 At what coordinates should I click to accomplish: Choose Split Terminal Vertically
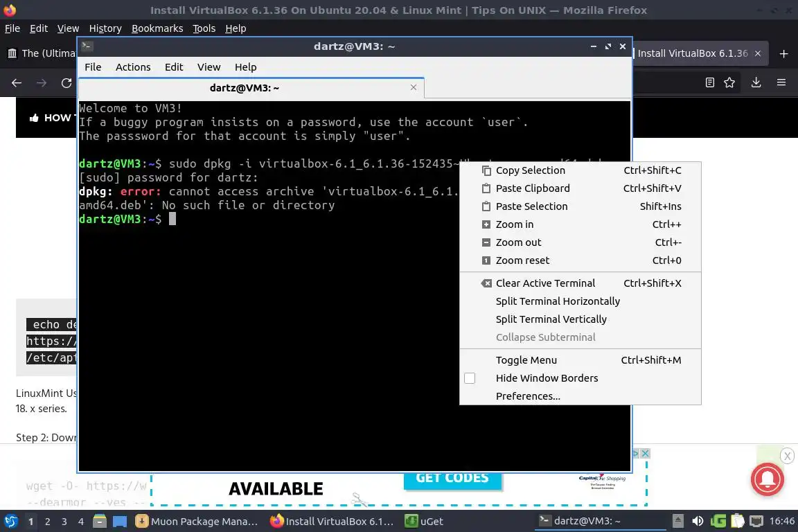coord(580,319)
